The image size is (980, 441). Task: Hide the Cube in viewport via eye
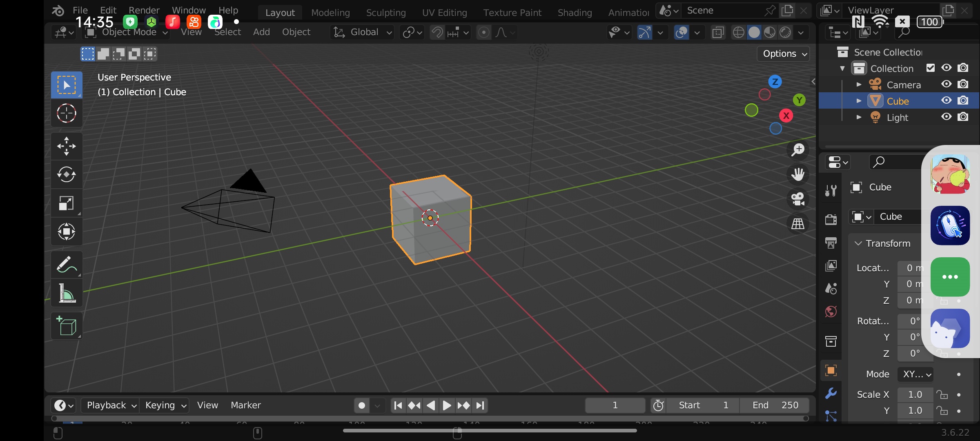[x=947, y=100]
